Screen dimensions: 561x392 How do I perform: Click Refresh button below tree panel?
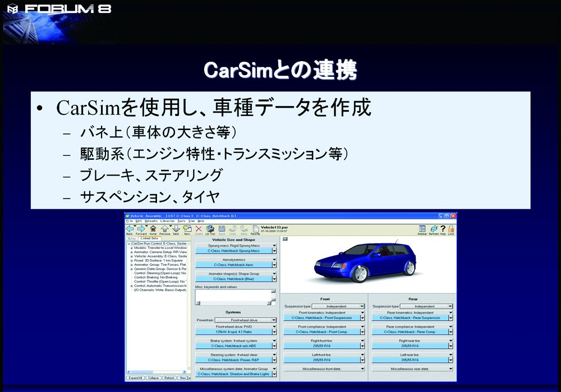(x=169, y=377)
